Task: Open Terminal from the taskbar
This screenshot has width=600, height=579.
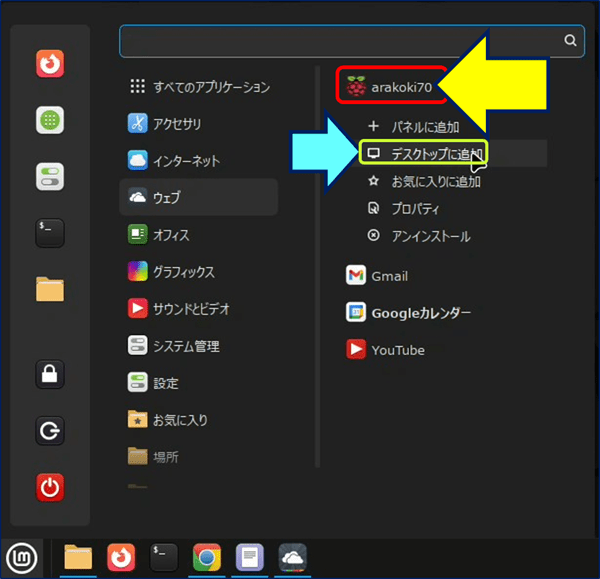Action: point(164,557)
